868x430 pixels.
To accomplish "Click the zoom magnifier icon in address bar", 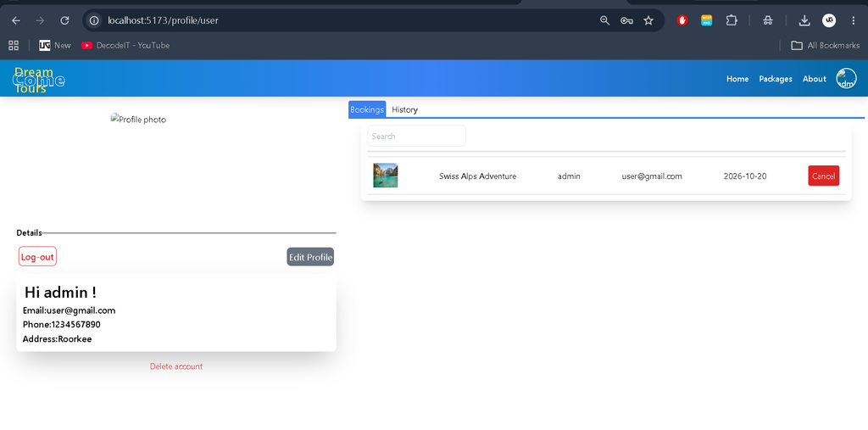I will (604, 20).
